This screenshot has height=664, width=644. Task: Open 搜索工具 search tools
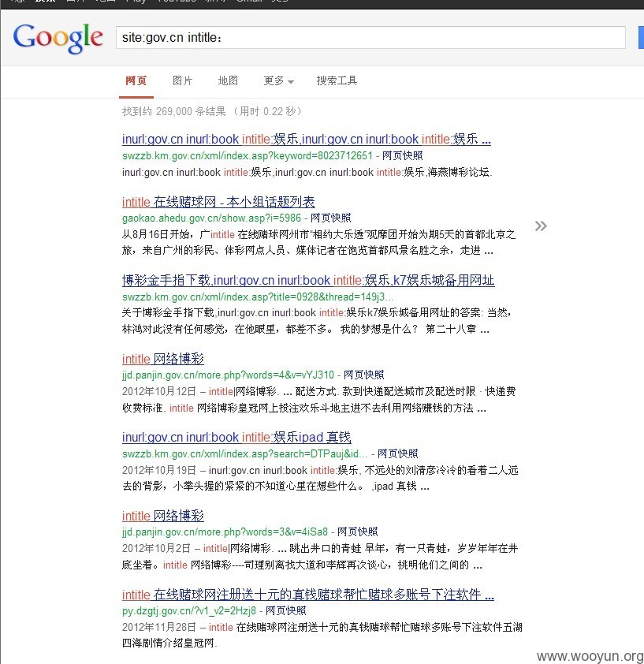pos(337,80)
